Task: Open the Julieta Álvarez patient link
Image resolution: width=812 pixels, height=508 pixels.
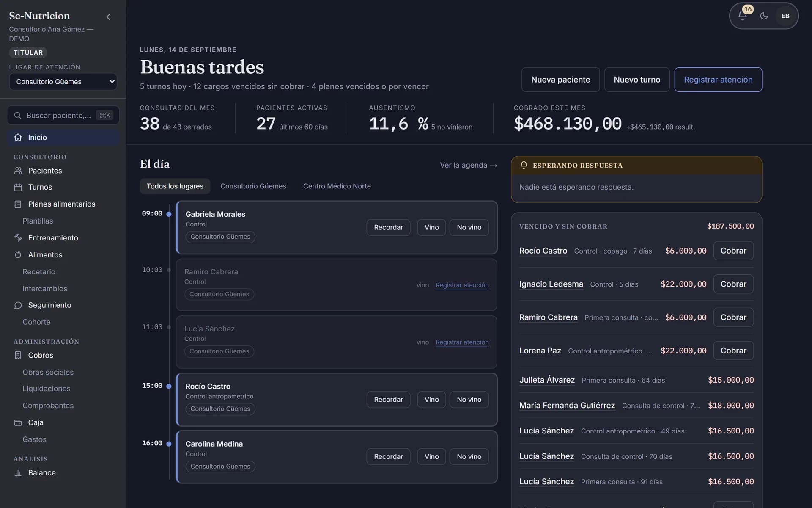Action: (x=547, y=380)
